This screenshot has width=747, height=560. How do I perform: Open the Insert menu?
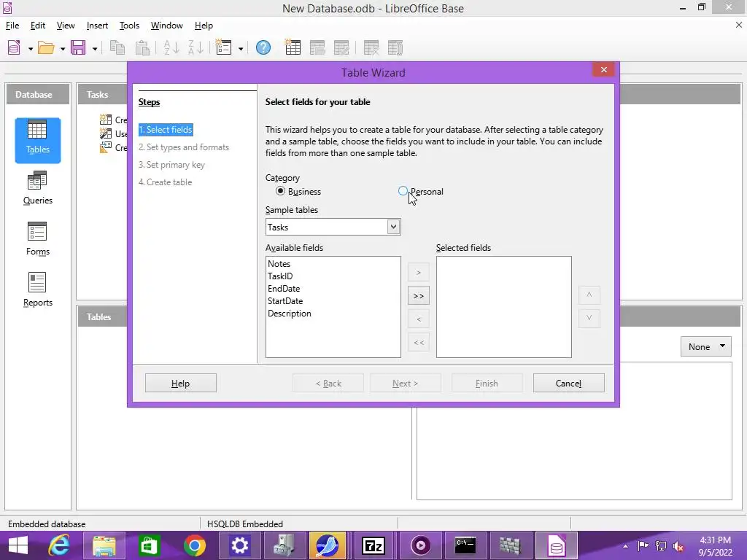point(97,26)
